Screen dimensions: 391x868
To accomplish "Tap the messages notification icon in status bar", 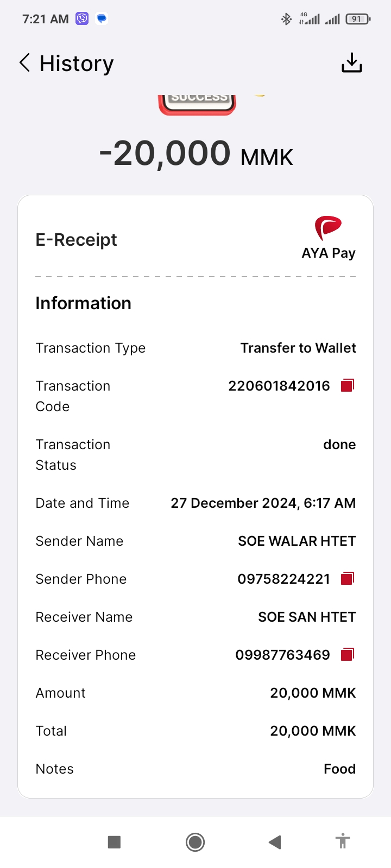I will (102, 19).
